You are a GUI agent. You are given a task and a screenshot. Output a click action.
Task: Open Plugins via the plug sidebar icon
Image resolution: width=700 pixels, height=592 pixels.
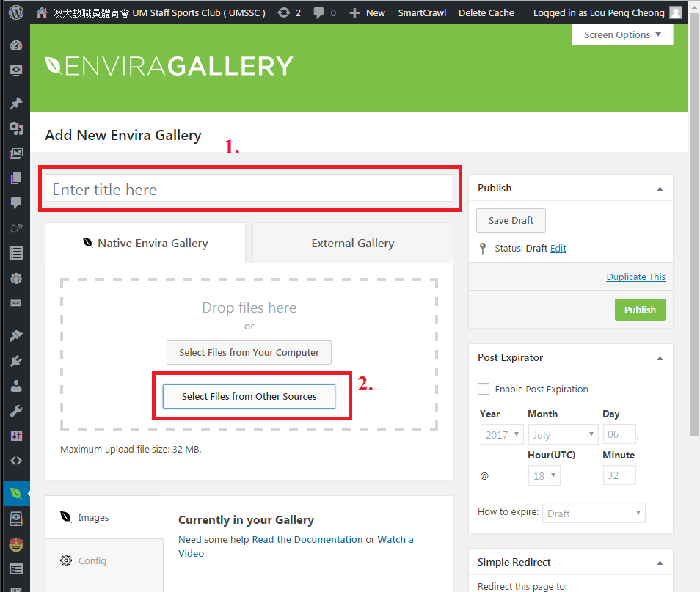point(16,360)
